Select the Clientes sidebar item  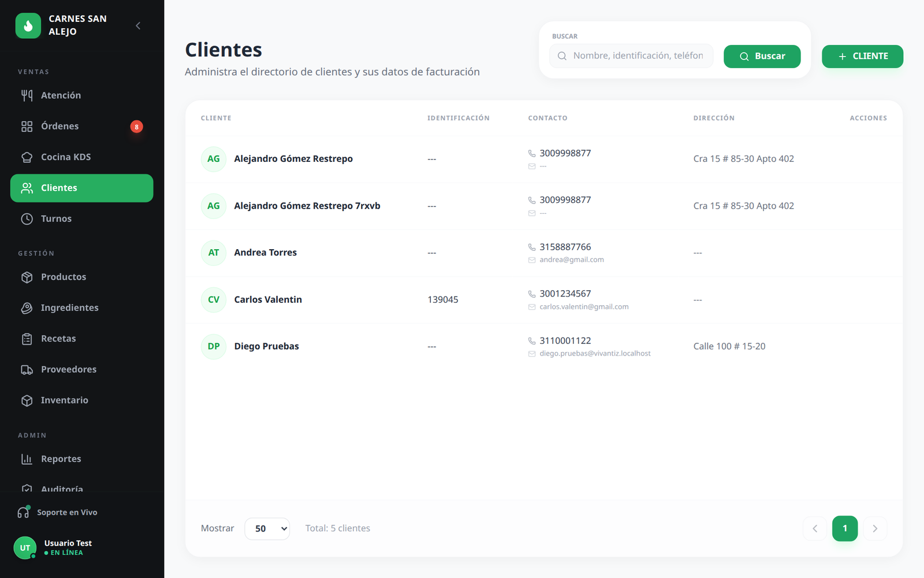pyautogui.click(x=81, y=188)
